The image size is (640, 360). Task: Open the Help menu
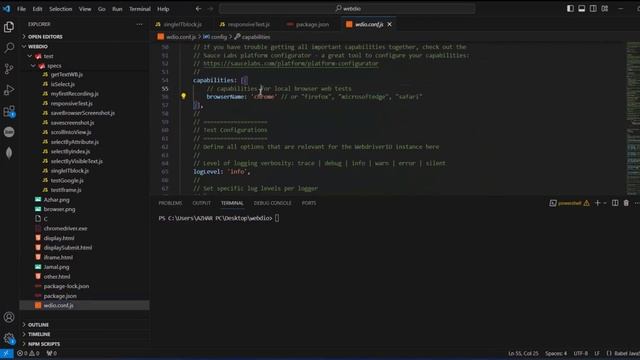coord(163,9)
